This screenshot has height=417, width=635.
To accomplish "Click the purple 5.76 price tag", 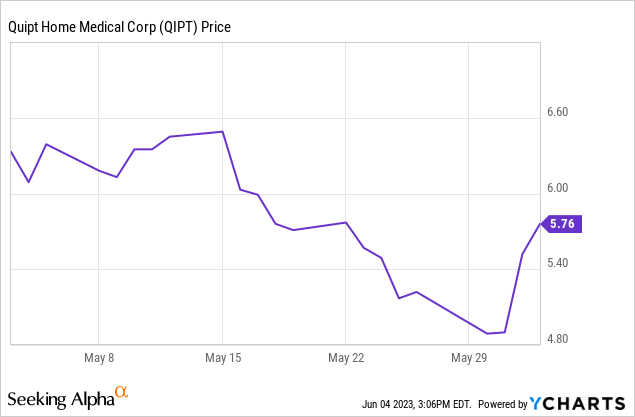I will click(x=563, y=224).
